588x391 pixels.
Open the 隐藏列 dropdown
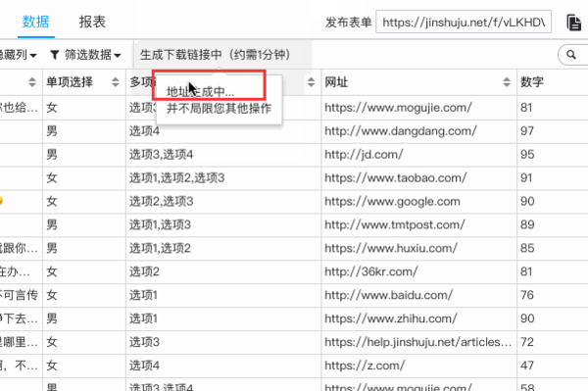pyautogui.click(x=18, y=55)
